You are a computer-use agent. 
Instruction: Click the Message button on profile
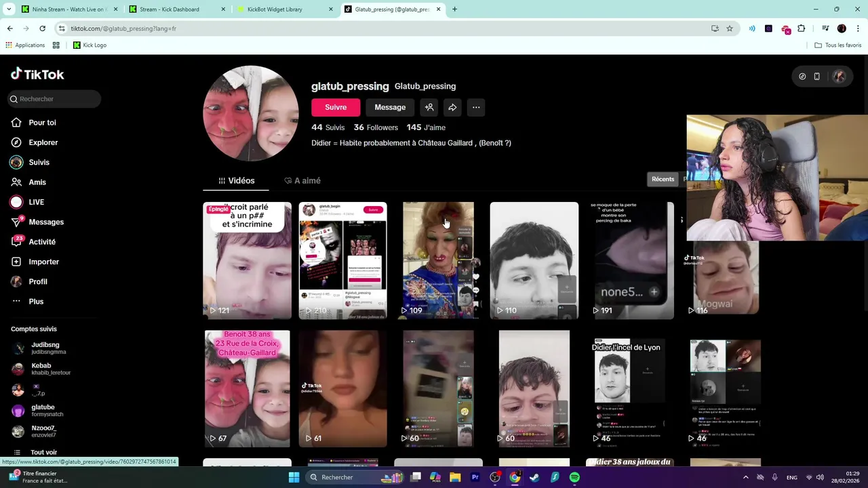[390, 107]
